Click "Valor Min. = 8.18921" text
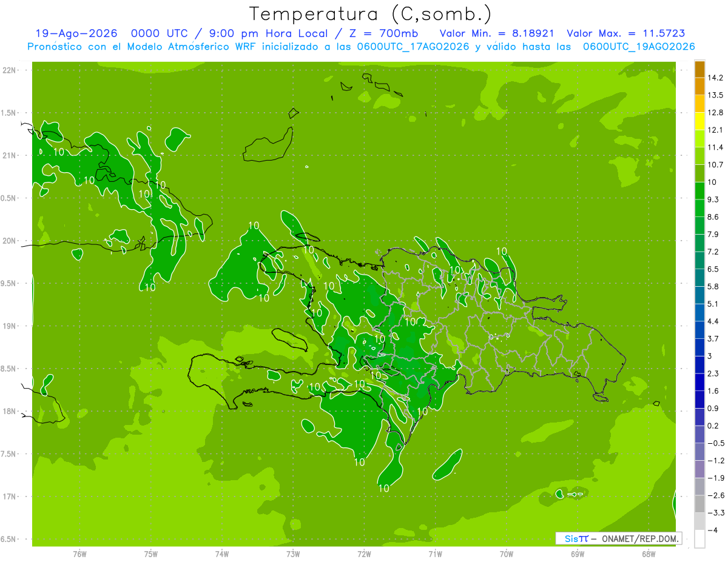The width and height of the screenshot is (728, 562). (497, 33)
